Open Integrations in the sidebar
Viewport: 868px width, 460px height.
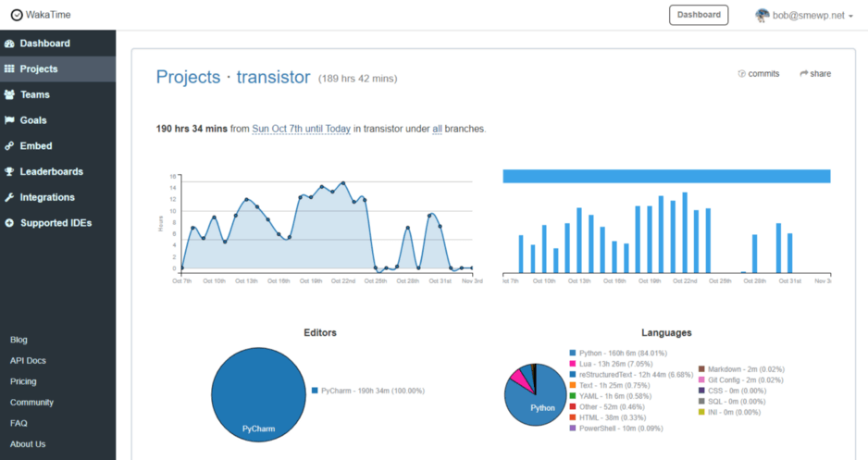(58, 198)
